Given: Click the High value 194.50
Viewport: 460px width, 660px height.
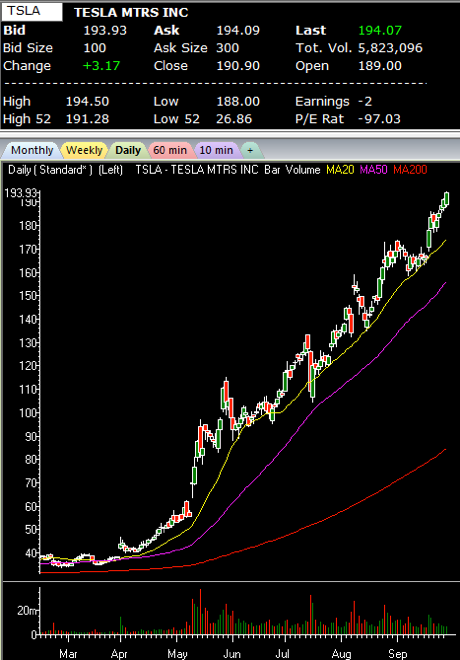Looking at the screenshot, I should click(88, 101).
